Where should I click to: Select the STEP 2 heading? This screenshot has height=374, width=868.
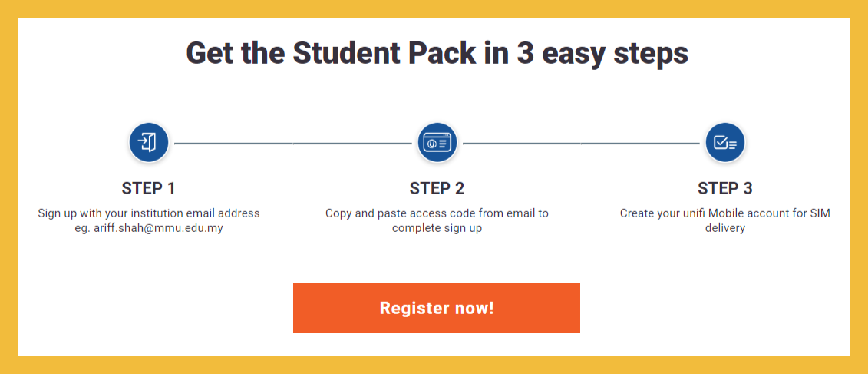(x=437, y=188)
